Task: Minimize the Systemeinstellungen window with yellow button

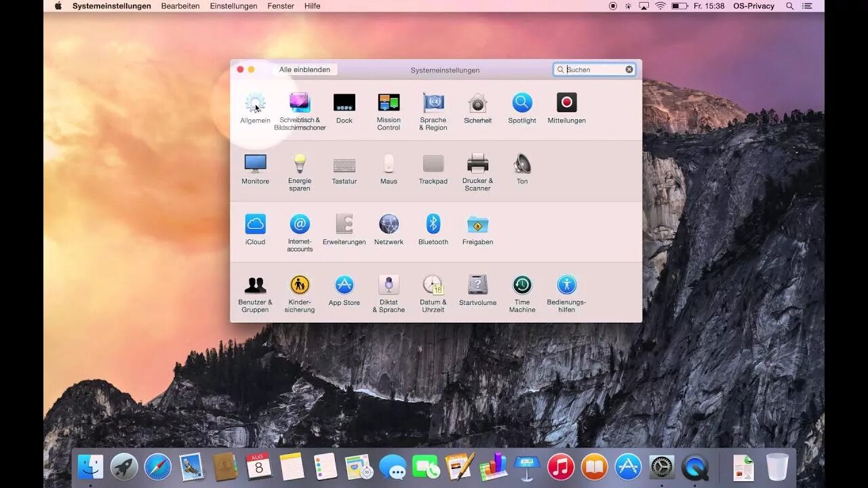Action: pyautogui.click(x=251, y=69)
